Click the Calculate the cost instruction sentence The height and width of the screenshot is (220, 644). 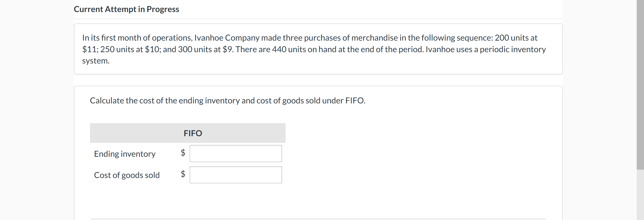point(227,101)
